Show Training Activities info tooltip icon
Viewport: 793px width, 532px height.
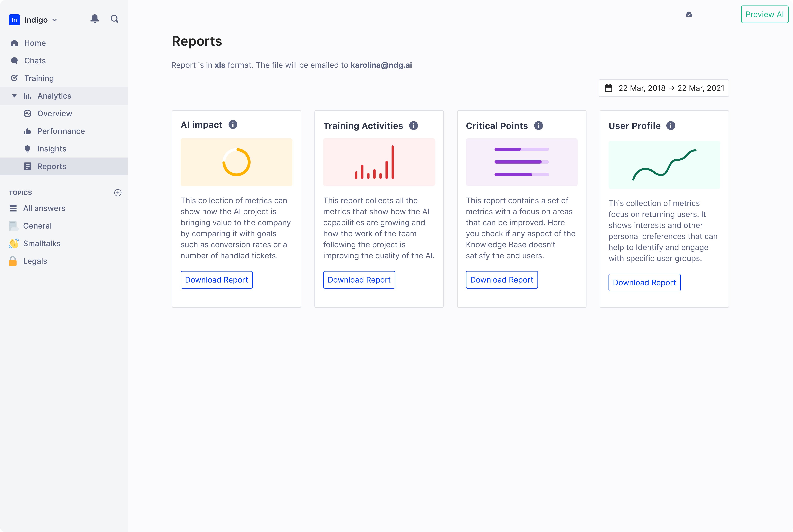coord(413,126)
